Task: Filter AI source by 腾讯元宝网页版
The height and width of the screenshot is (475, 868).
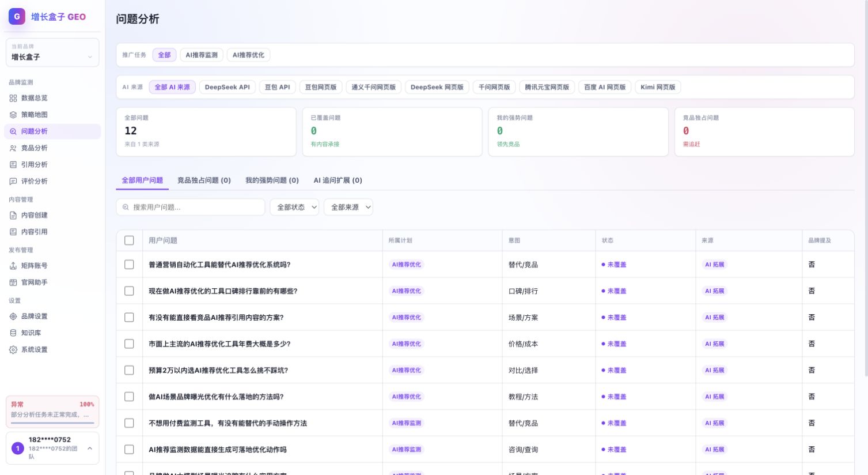Action: coord(547,87)
